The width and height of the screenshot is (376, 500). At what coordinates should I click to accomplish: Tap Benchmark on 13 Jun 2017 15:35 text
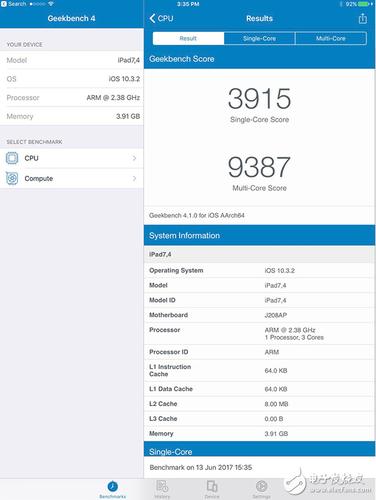(201, 467)
